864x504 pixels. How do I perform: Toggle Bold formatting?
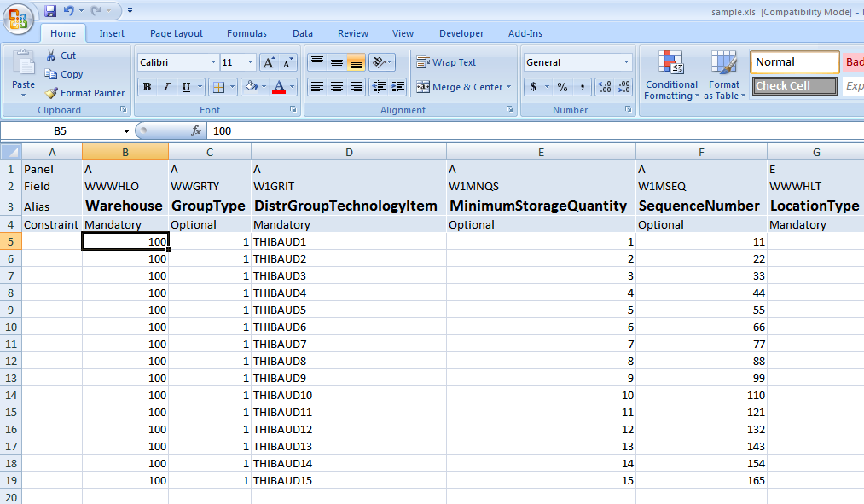[147, 87]
